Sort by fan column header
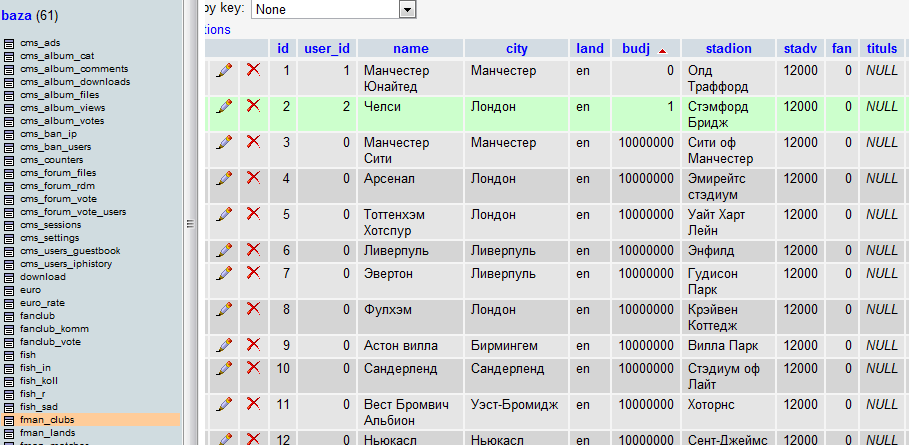The height and width of the screenshot is (445, 909). tap(841, 49)
